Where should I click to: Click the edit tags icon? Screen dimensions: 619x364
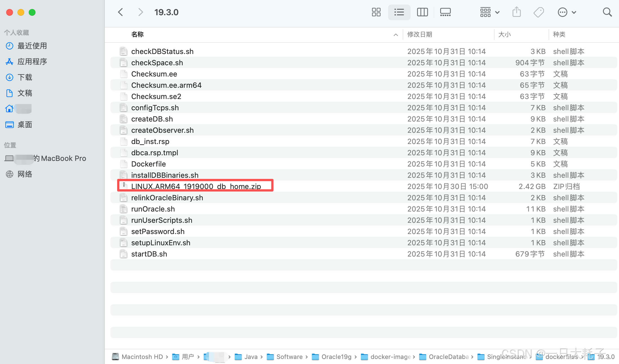538,12
